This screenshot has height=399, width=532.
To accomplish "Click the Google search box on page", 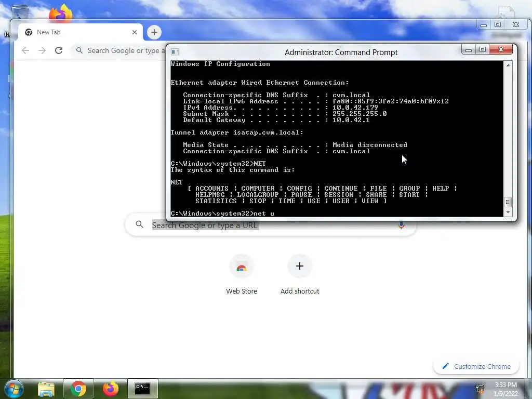I will click(x=270, y=225).
